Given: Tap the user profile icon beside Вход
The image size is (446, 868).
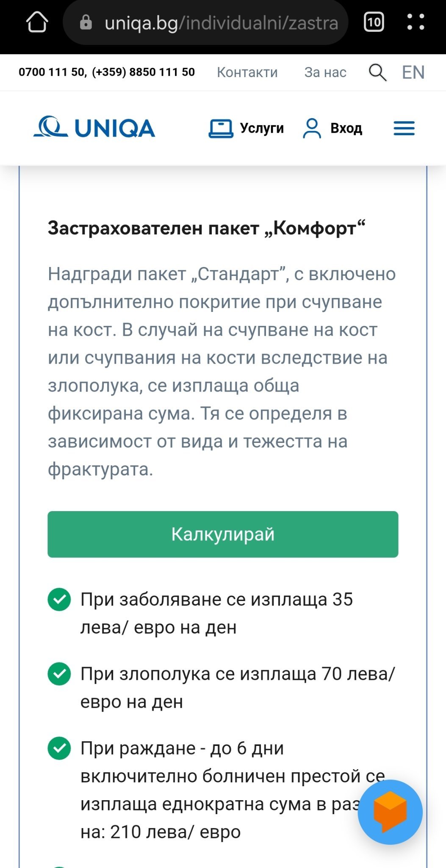Looking at the screenshot, I should pos(312,128).
